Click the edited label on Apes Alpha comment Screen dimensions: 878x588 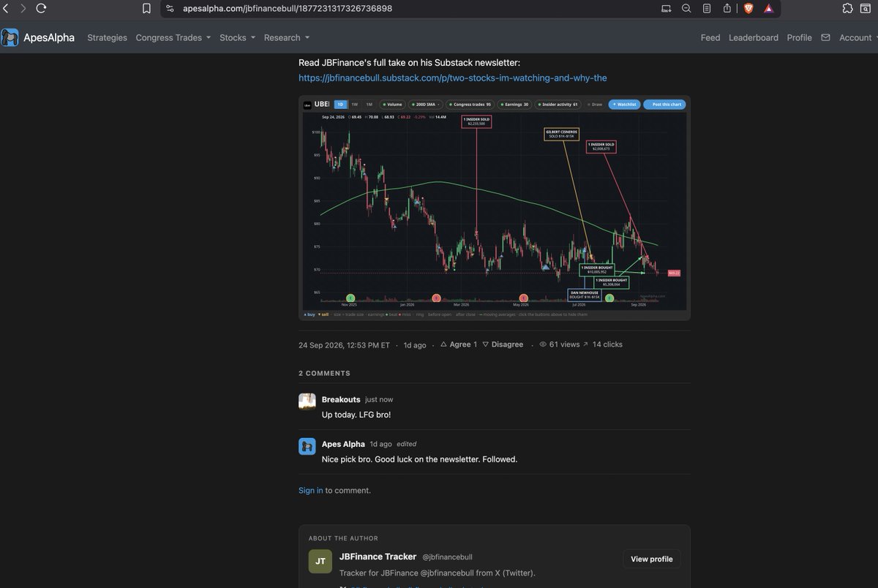pos(406,444)
